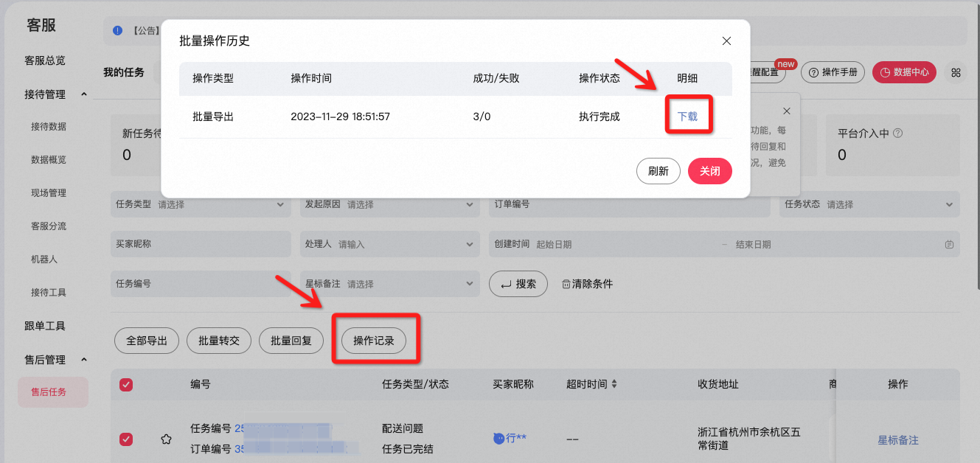This screenshot has width=980, height=463.
Task: Close the 批量操作历史 dialog with X icon
Action: pos(726,41)
